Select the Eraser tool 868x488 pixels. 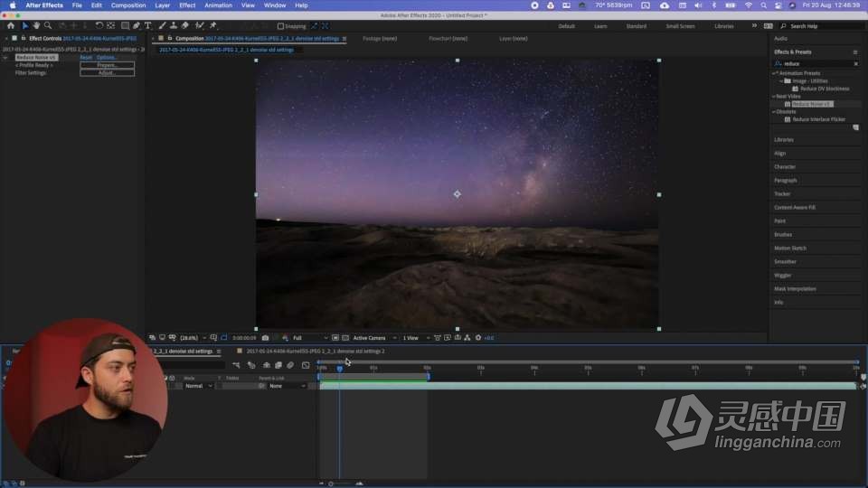184,26
